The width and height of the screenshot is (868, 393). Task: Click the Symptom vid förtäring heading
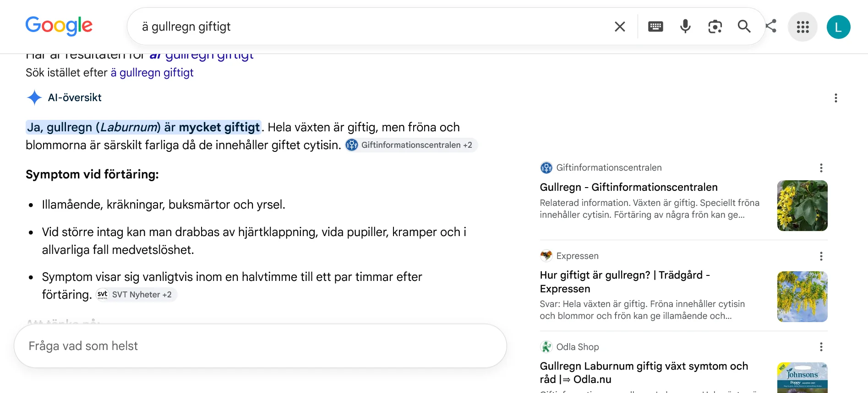pyautogui.click(x=92, y=174)
